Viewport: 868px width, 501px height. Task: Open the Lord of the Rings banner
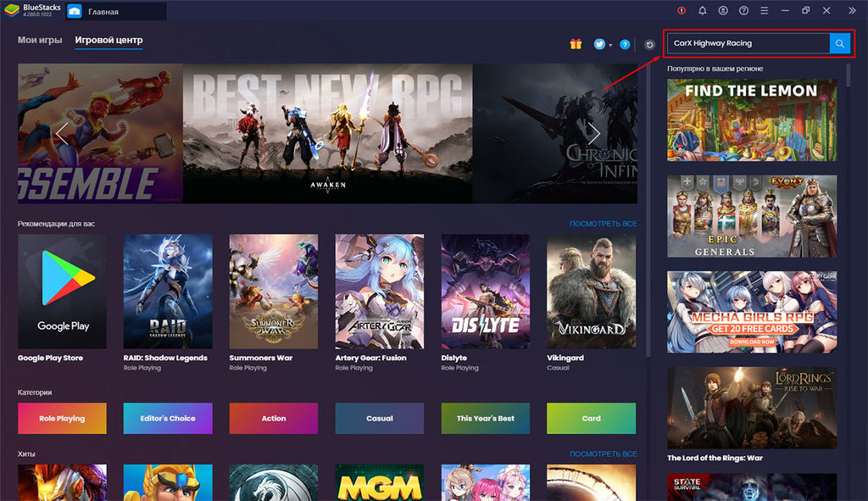(x=752, y=408)
